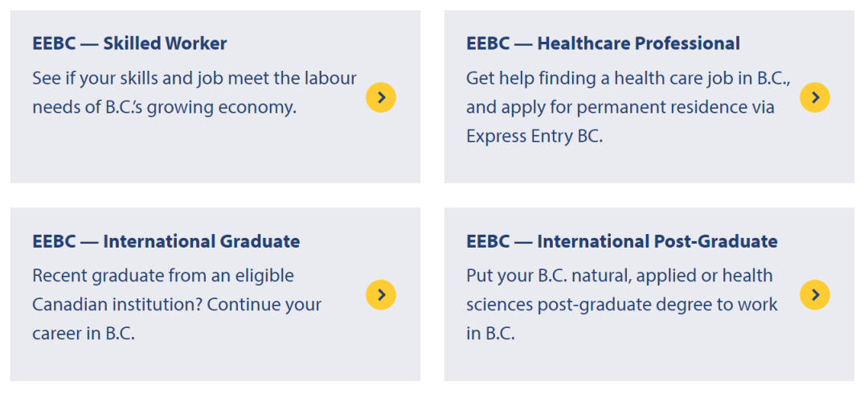Open the EEBC — Skilled Worker heading

point(129,43)
